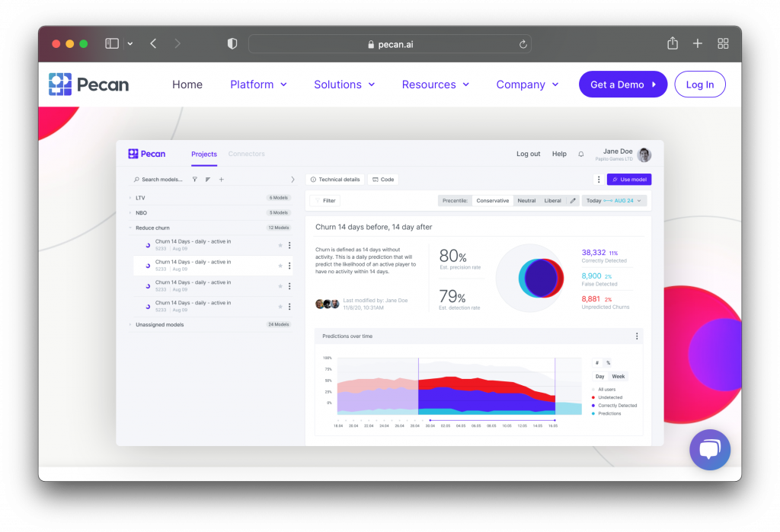
Task: Star the highlighted Churn 14 Days model
Action: coord(280,266)
